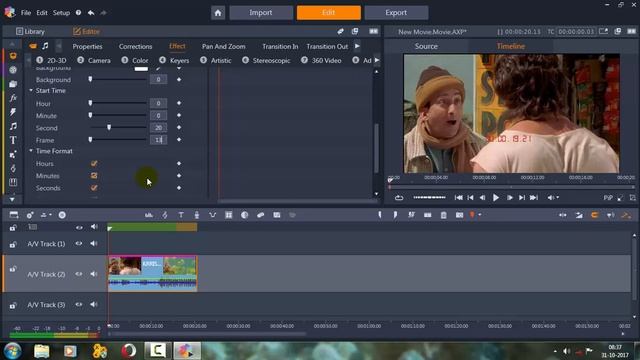
Task: Click the Title T timeline toolbar icon
Action: 181,215
